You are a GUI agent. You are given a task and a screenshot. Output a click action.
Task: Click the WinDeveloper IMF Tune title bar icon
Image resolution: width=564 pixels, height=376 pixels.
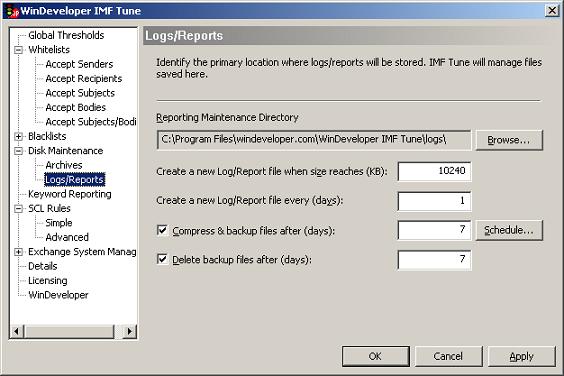pyautogui.click(x=12, y=11)
